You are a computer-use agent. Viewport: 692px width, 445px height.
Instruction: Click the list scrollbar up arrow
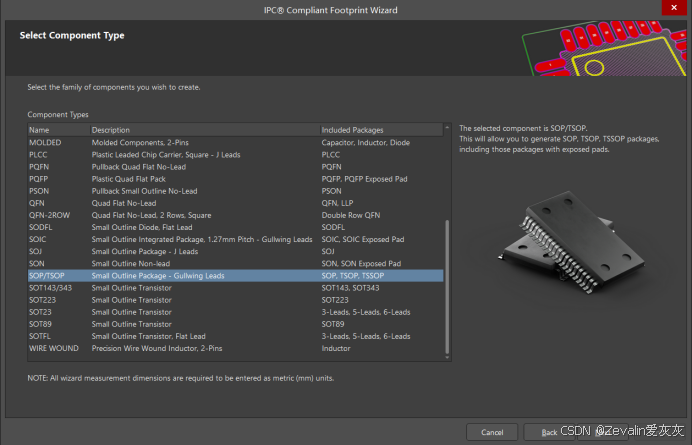click(447, 128)
